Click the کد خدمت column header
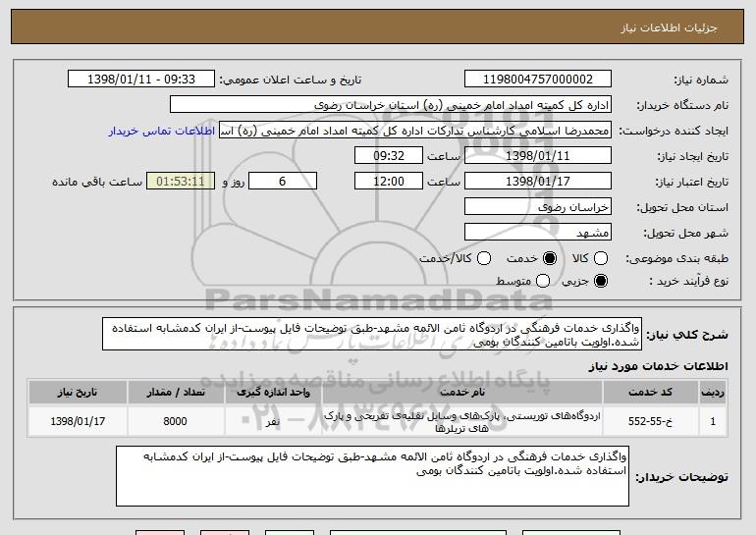The height and width of the screenshot is (535, 756). coord(650,393)
